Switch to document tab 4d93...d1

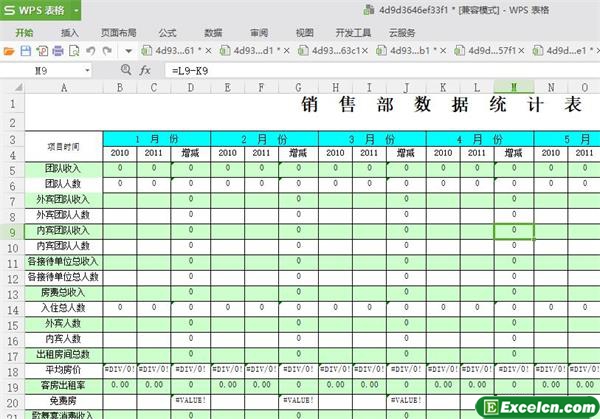253,51
